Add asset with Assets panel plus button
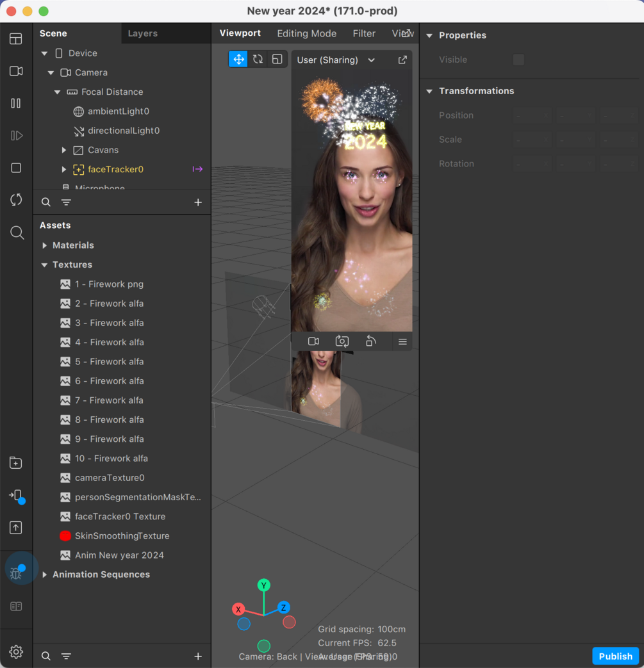644x668 pixels. pos(198,656)
